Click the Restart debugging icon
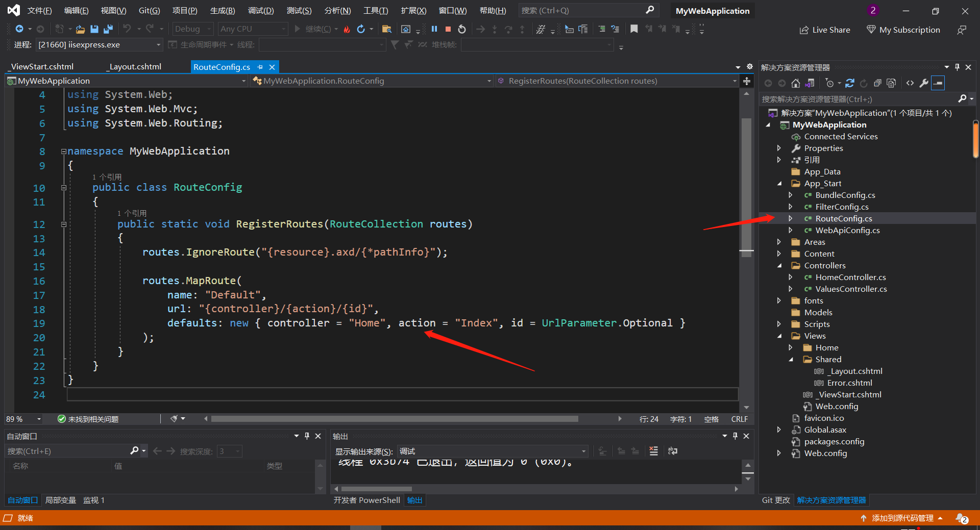Image resolution: width=980 pixels, height=530 pixels. point(462,29)
